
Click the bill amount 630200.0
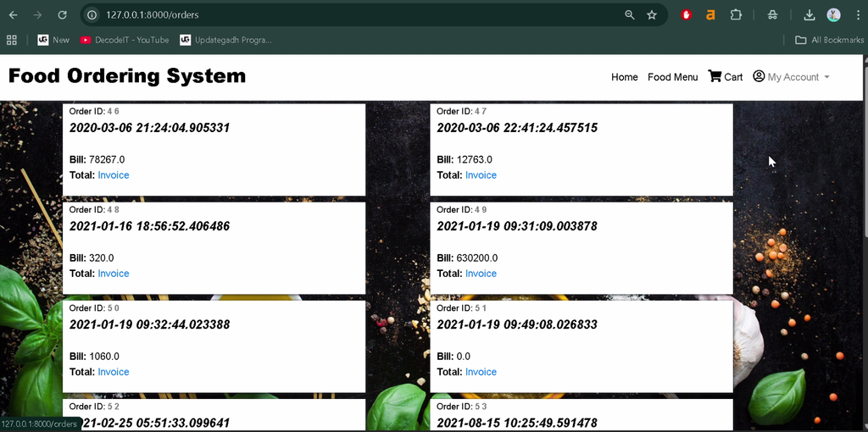tap(477, 258)
